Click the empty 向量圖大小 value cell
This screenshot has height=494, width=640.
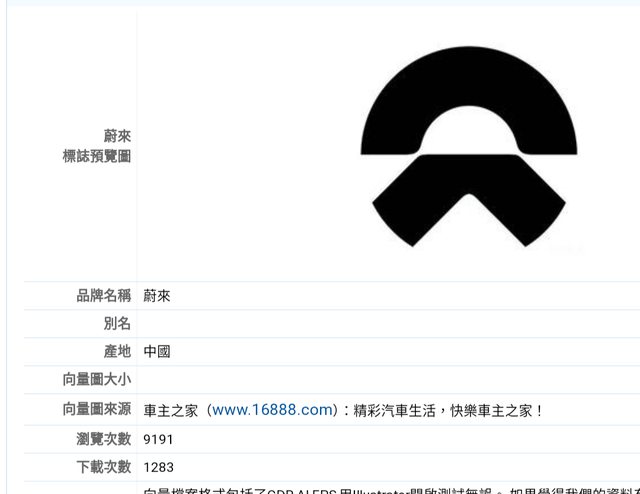(389, 379)
